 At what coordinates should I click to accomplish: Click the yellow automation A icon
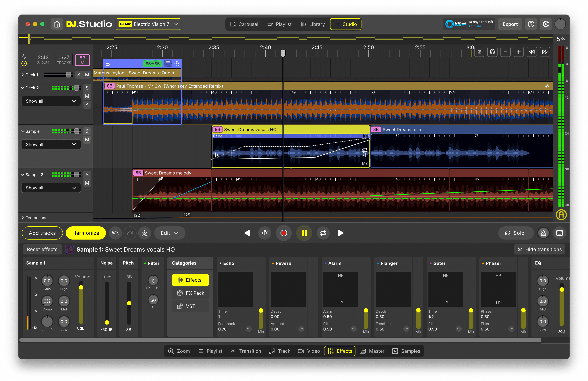tap(561, 215)
